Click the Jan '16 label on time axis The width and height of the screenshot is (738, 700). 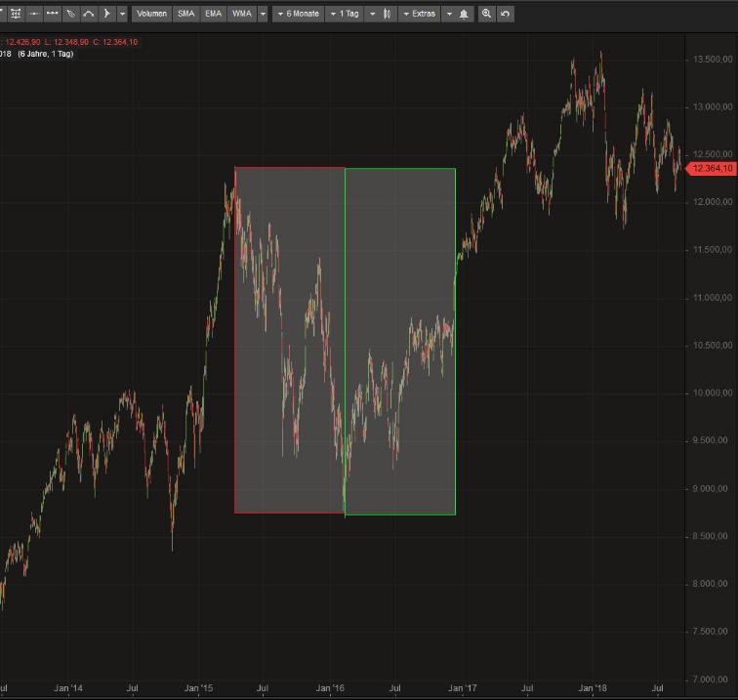pos(330,688)
